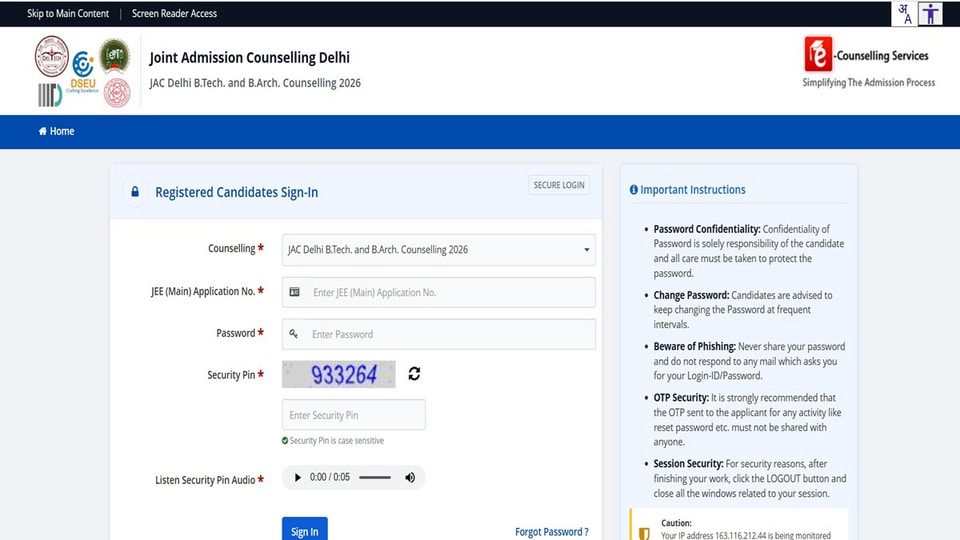Click the IIIT Delhi logo
This screenshot has width=960, height=540.
point(50,95)
